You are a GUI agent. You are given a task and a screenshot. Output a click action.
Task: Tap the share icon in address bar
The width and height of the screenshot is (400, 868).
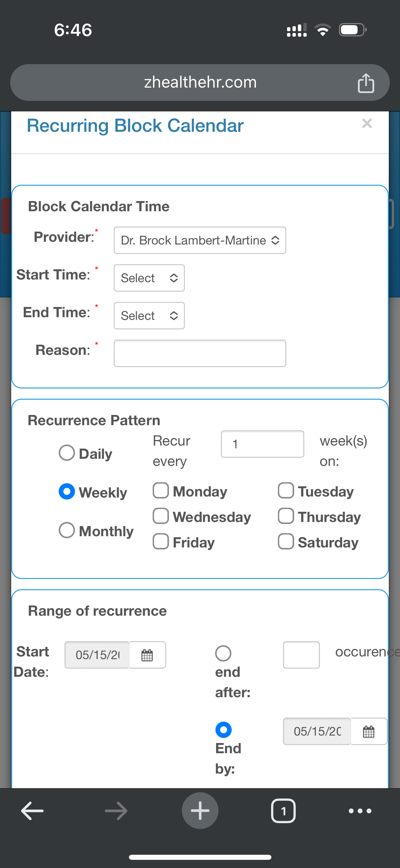pyautogui.click(x=366, y=83)
